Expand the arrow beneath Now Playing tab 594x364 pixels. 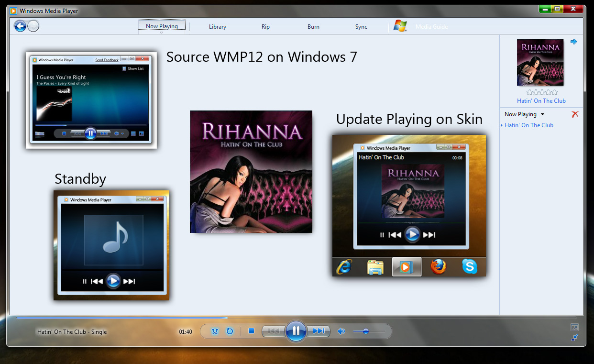pyautogui.click(x=162, y=33)
